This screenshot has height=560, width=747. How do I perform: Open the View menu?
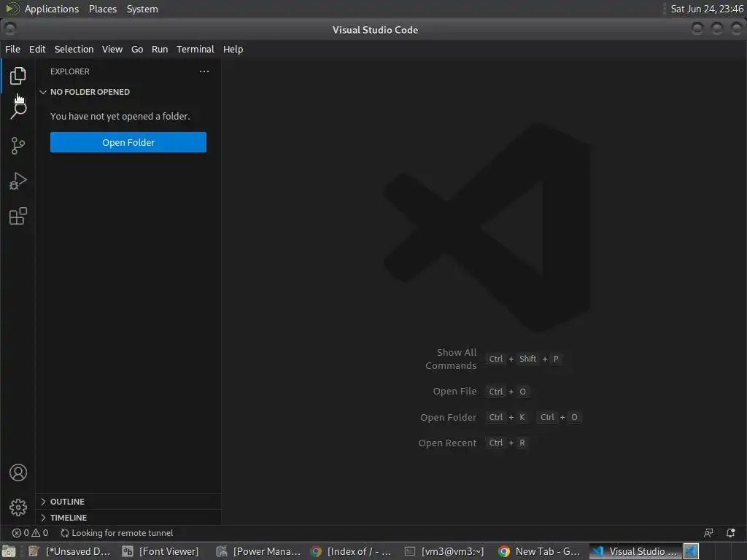[112, 49]
